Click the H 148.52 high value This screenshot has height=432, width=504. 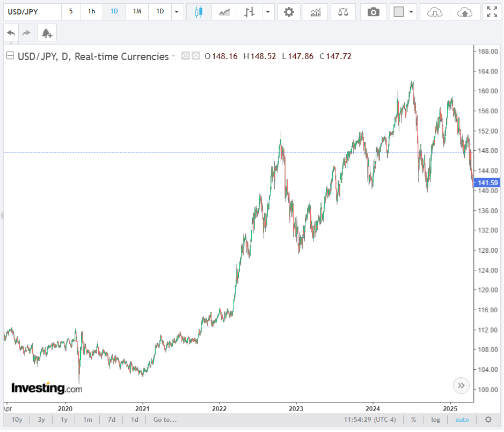point(260,56)
